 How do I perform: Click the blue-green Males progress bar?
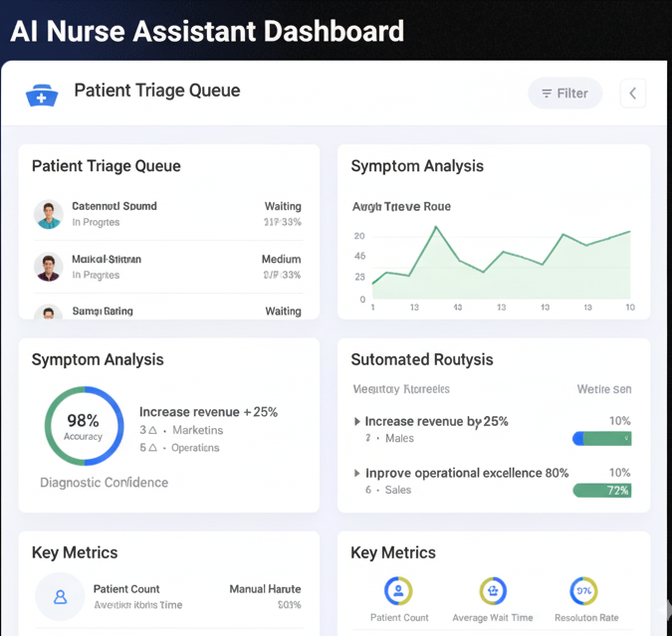(x=601, y=438)
